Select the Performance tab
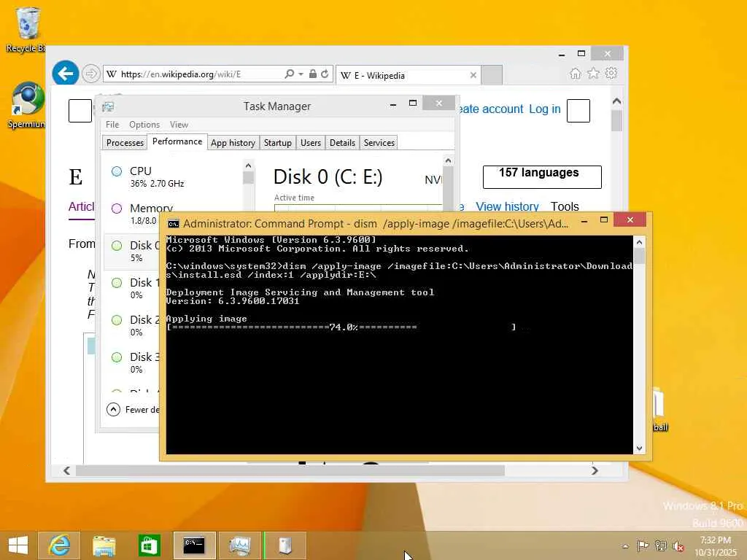The image size is (747, 560). tap(177, 141)
